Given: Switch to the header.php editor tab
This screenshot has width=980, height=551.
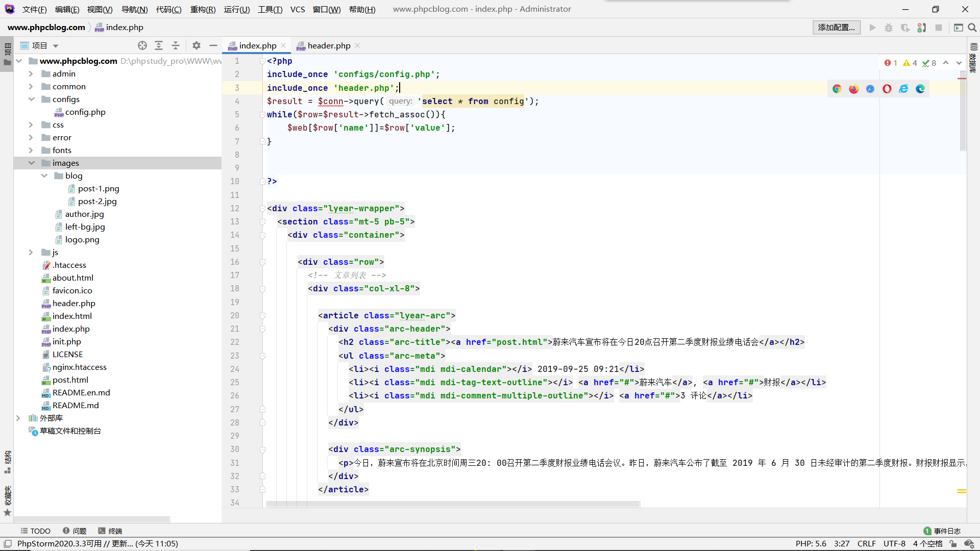Looking at the screenshot, I should [x=329, y=45].
